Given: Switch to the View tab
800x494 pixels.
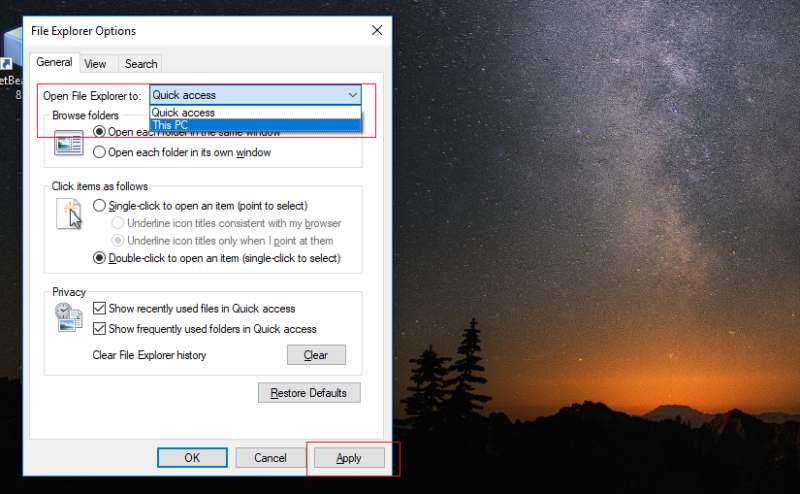Looking at the screenshot, I should pyautogui.click(x=95, y=64).
